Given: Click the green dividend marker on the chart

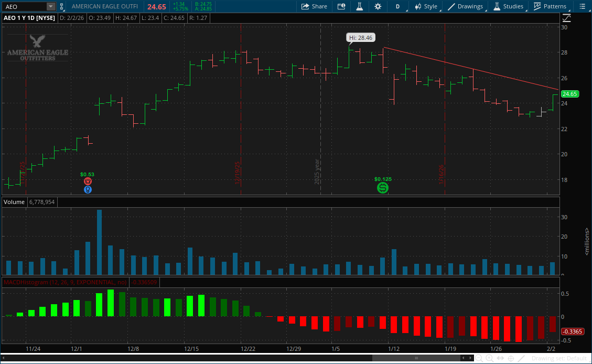Looking at the screenshot, I should [383, 188].
